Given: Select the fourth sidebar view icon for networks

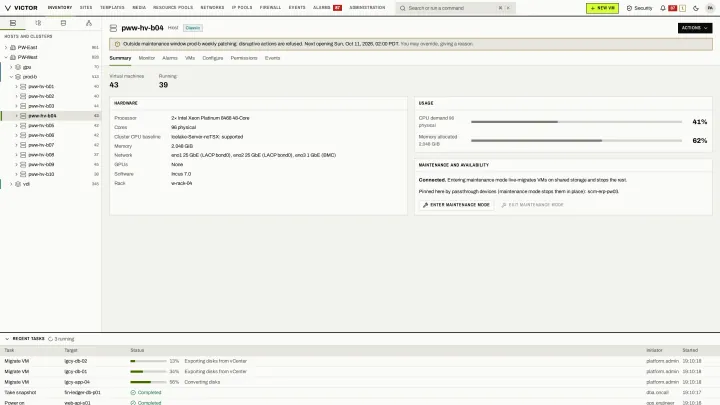Looking at the screenshot, I should point(89,23).
